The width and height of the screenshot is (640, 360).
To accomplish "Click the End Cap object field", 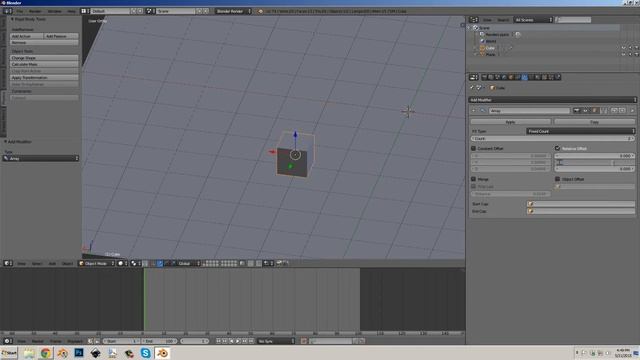I will [581, 211].
